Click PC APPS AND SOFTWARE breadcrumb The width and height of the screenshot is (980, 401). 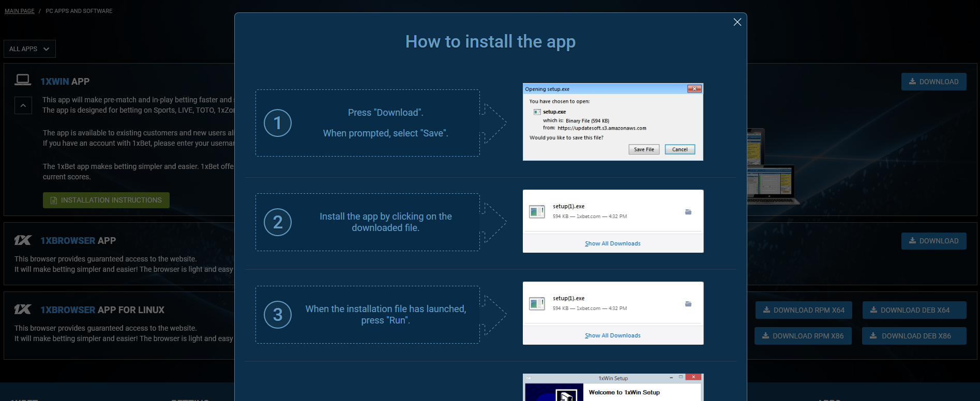click(x=79, y=11)
